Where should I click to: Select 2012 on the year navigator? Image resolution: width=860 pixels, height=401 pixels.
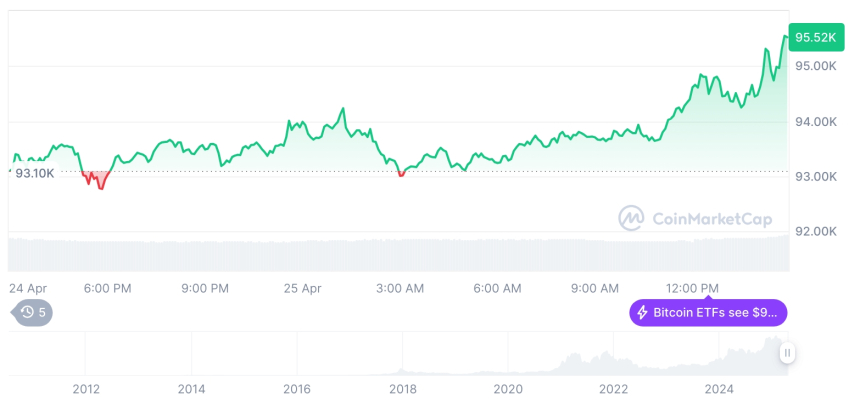click(x=86, y=389)
